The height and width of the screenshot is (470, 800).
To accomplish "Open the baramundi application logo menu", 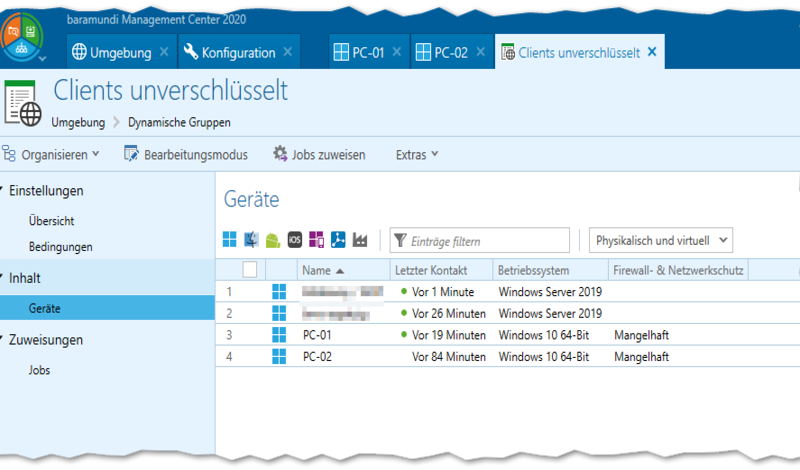I will (21, 36).
